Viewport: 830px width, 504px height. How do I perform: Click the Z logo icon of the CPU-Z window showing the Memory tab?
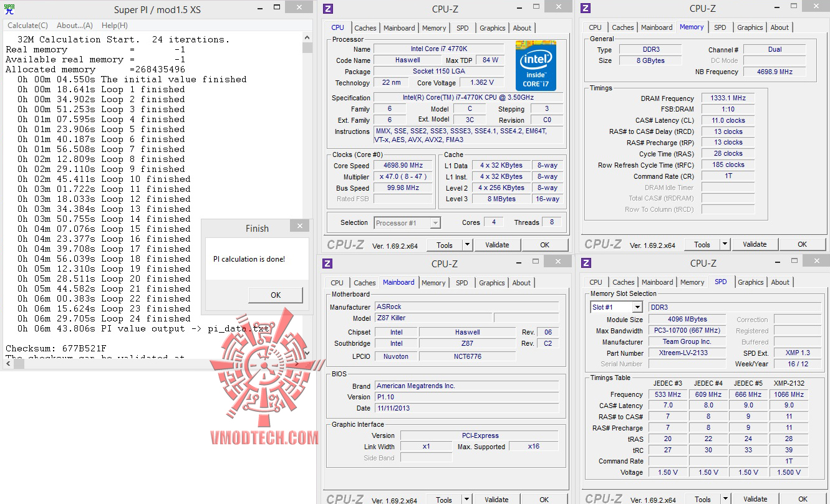586,8
